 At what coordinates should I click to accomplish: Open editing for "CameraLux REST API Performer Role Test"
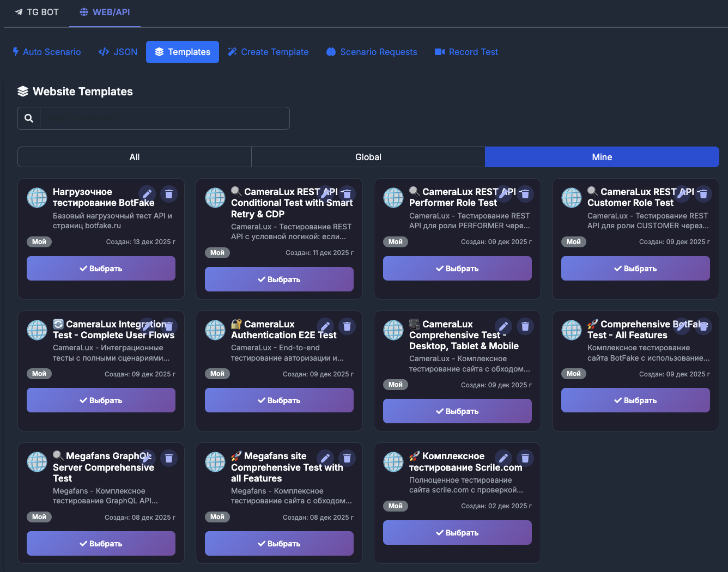point(503,193)
